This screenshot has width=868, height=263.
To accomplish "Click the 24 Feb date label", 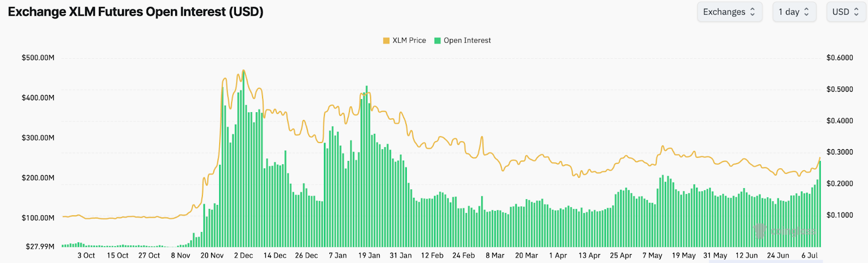I will pyautogui.click(x=464, y=255).
